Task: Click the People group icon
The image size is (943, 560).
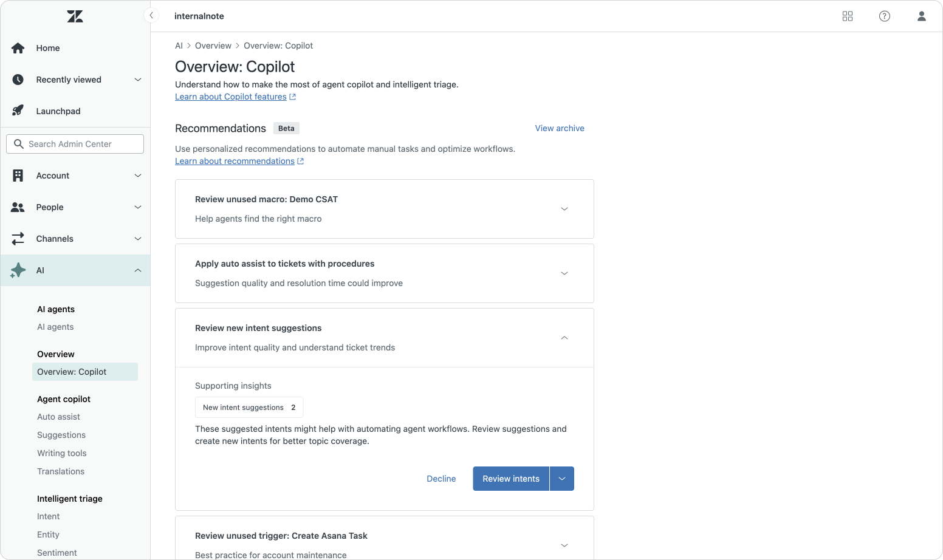Action: click(x=18, y=207)
